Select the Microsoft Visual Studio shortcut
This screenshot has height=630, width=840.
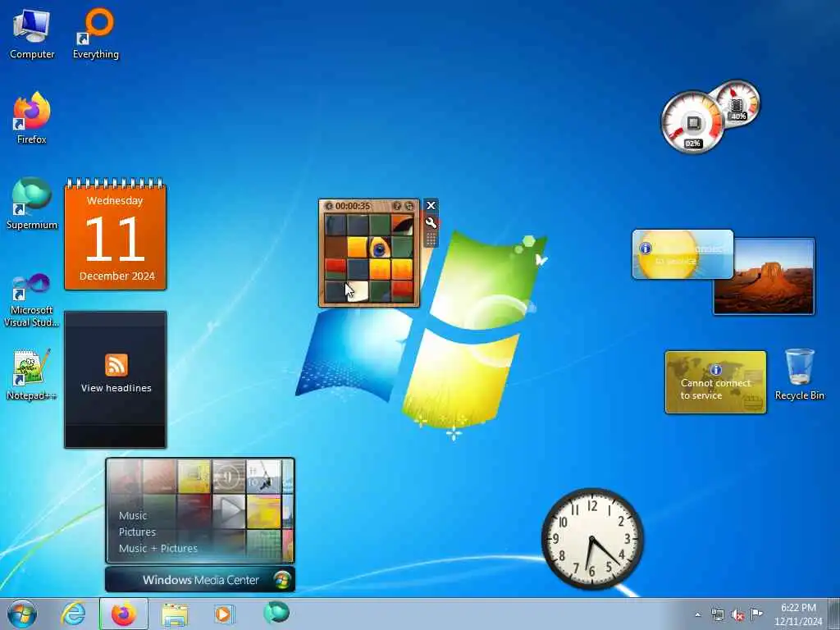coord(32,299)
